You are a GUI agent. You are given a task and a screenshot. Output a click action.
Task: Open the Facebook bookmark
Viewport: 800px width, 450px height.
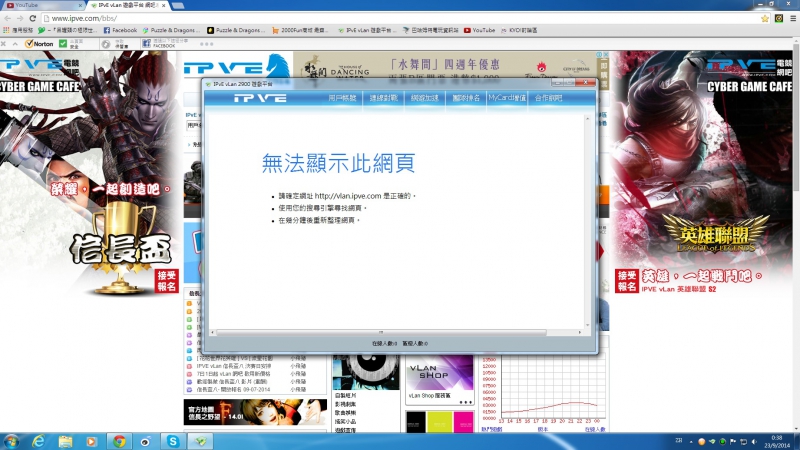click(x=120, y=31)
